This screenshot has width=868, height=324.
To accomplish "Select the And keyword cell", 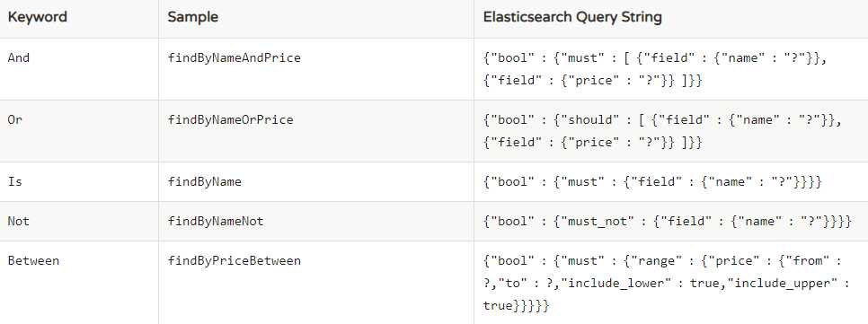I will (x=19, y=57).
